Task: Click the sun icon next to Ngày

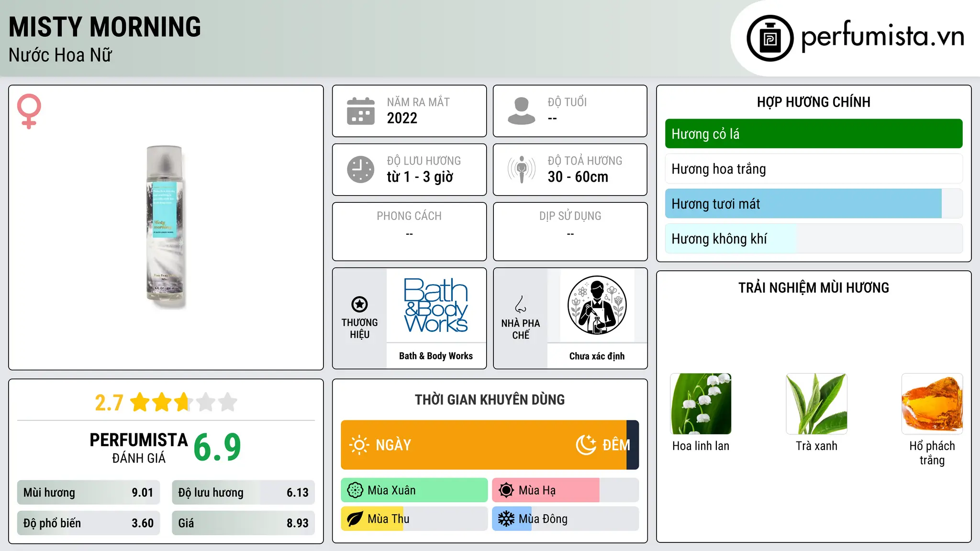Action: pos(359,445)
